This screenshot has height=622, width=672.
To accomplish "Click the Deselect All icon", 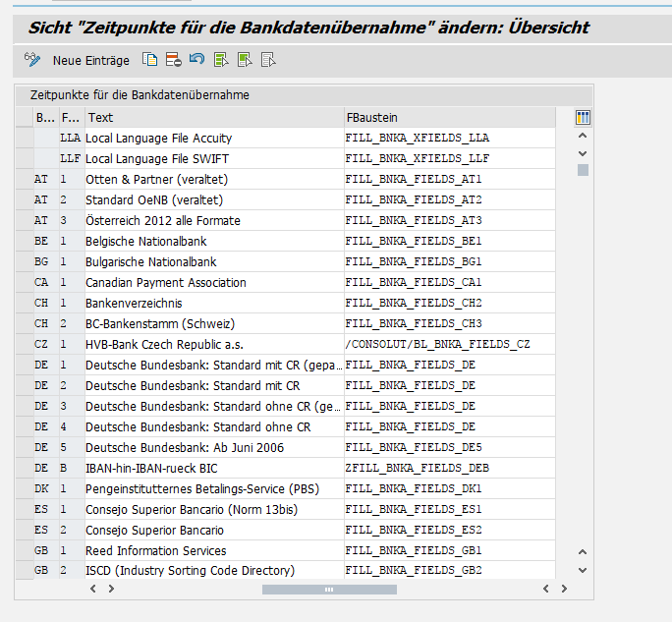I will pyautogui.click(x=267, y=60).
